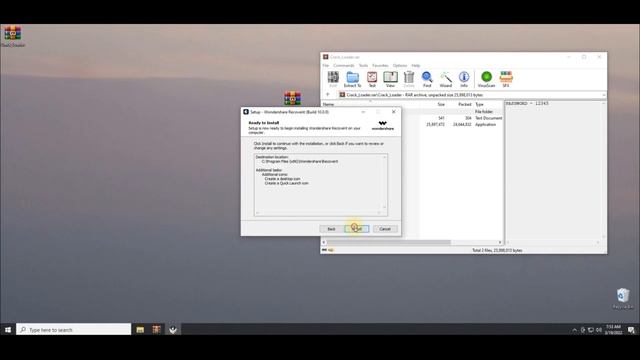
Task: Click the WinRAR horizontal scrollbar thumb
Action: pos(389,242)
